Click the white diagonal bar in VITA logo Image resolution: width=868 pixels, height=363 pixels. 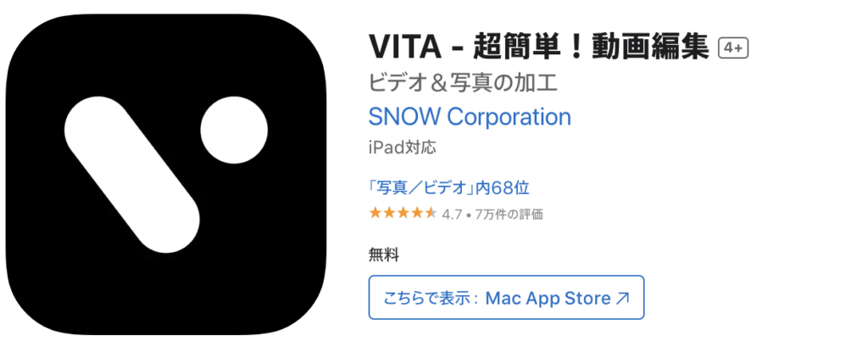click(x=131, y=175)
